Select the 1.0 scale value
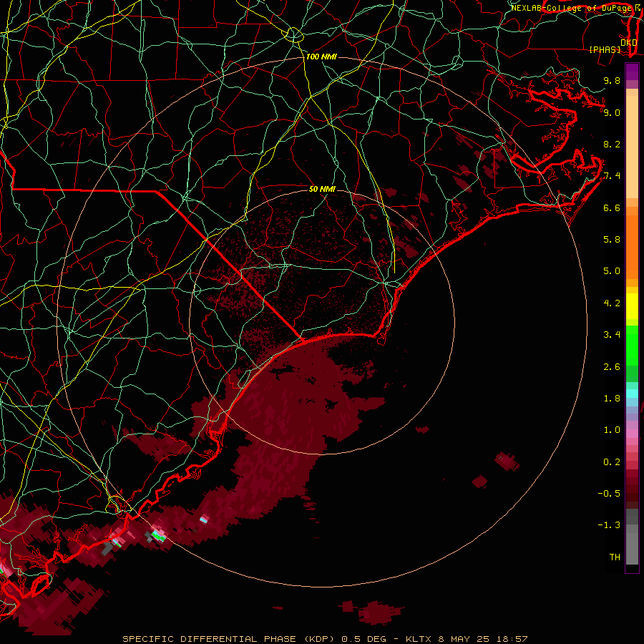This screenshot has height=644, width=644. 612,430
